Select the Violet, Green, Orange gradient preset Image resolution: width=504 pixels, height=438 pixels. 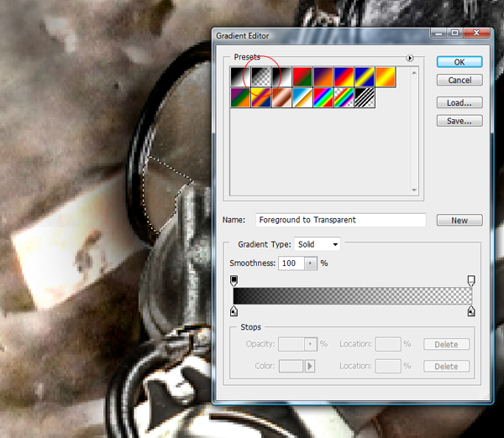pyautogui.click(x=240, y=97)
